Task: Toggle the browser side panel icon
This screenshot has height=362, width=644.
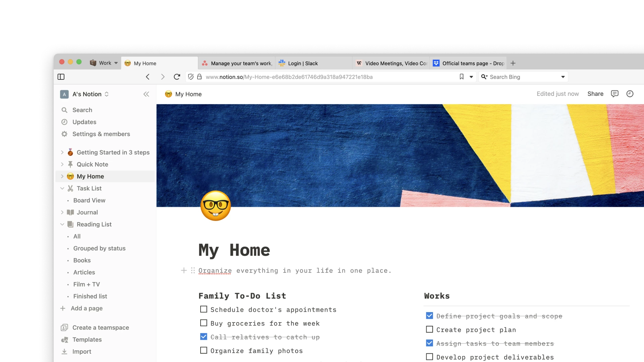Action: 61,77
